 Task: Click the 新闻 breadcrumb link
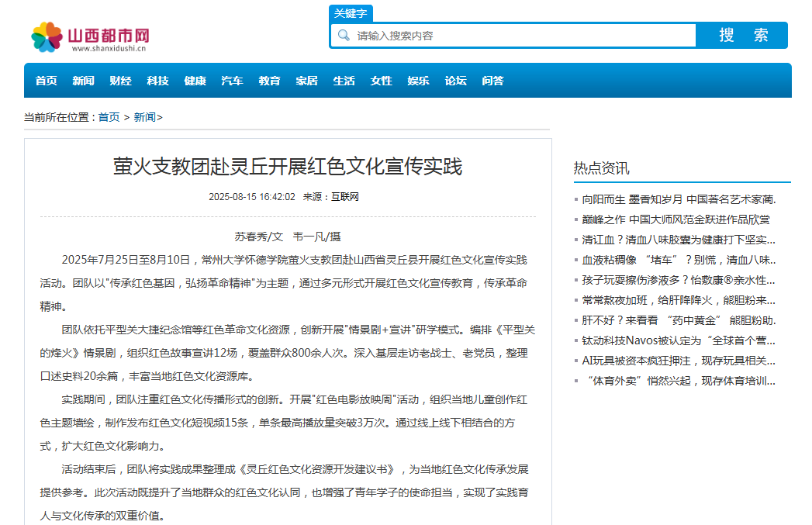click(x=145, y=117)
